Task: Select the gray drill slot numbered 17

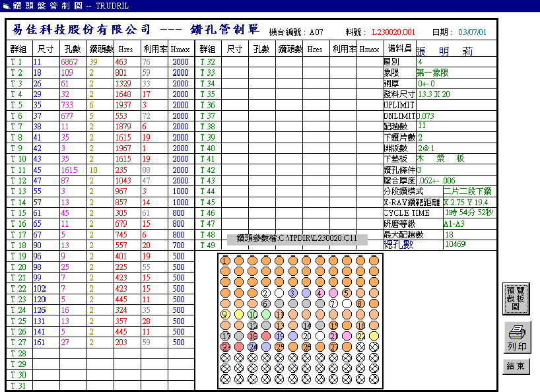Action: pos(225,336)
